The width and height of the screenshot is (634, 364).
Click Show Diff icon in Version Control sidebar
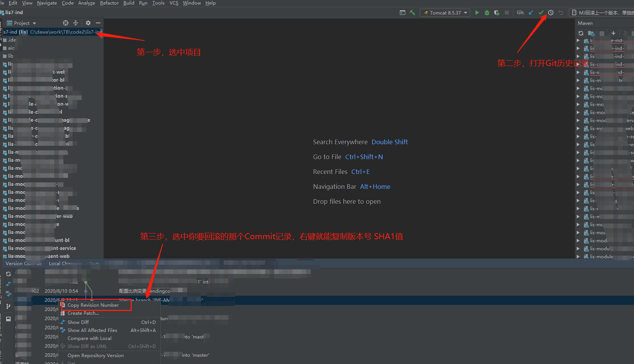click(8, 284)
